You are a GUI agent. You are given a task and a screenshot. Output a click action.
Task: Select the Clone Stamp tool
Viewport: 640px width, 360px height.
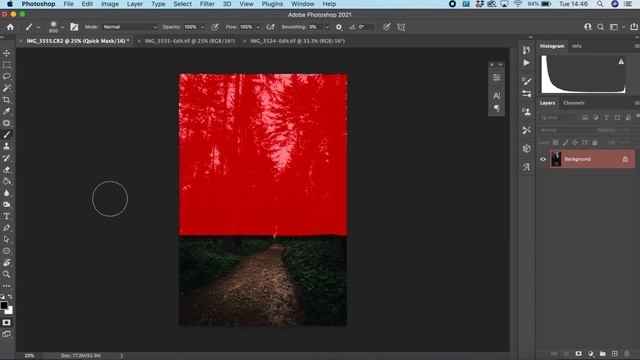click(7, 146)
